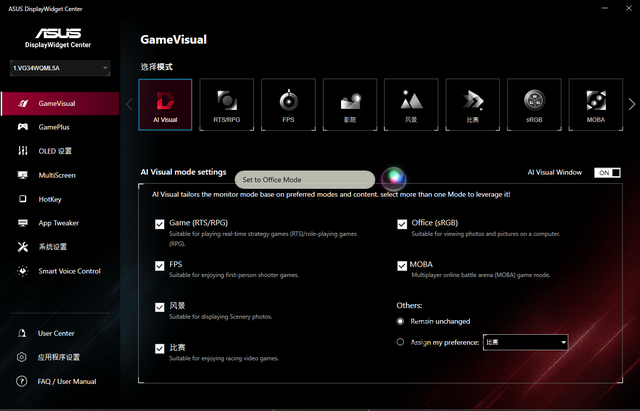Image resolution: width=640 pixels, height=411 pixels.
Task: Pick the 比赛 racing mode tile
Action: click(x=473, y=104)
